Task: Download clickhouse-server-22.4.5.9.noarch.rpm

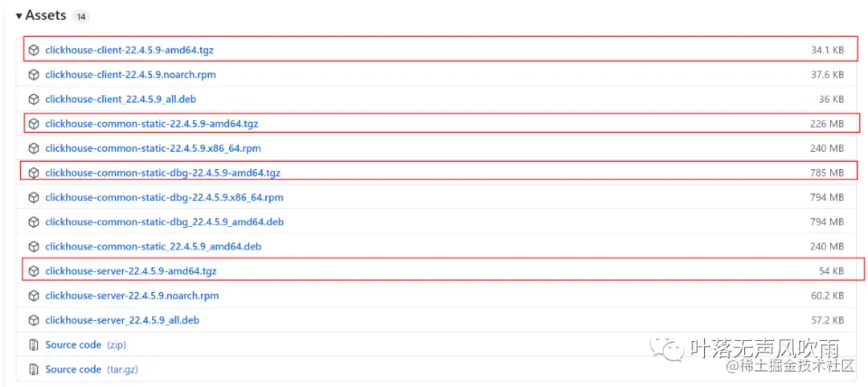Action: coord(132,295)
